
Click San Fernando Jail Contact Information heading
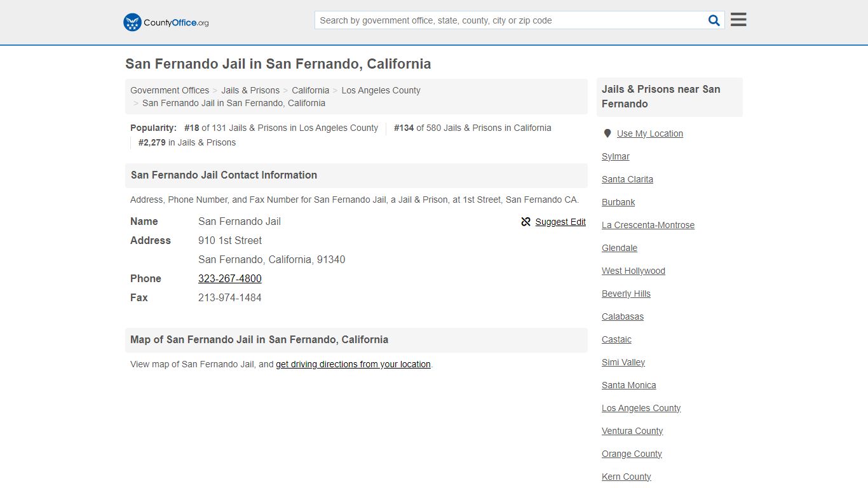[x=224, y=175]
